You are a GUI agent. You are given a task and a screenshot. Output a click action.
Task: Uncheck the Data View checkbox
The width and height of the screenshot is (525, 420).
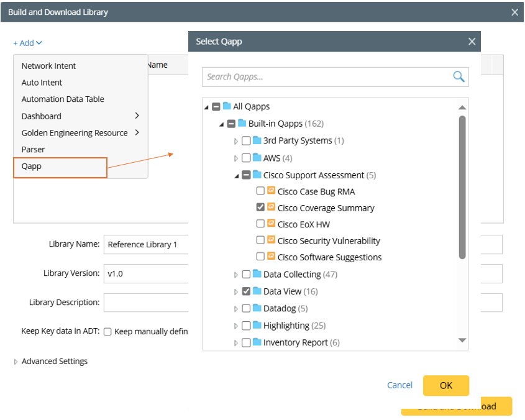point(247,291)
